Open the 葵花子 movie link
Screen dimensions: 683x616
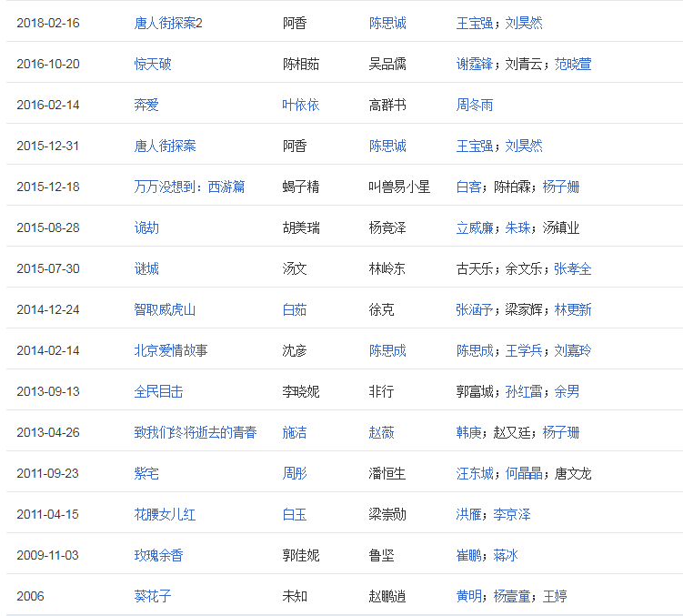click(x=153, y=597)
